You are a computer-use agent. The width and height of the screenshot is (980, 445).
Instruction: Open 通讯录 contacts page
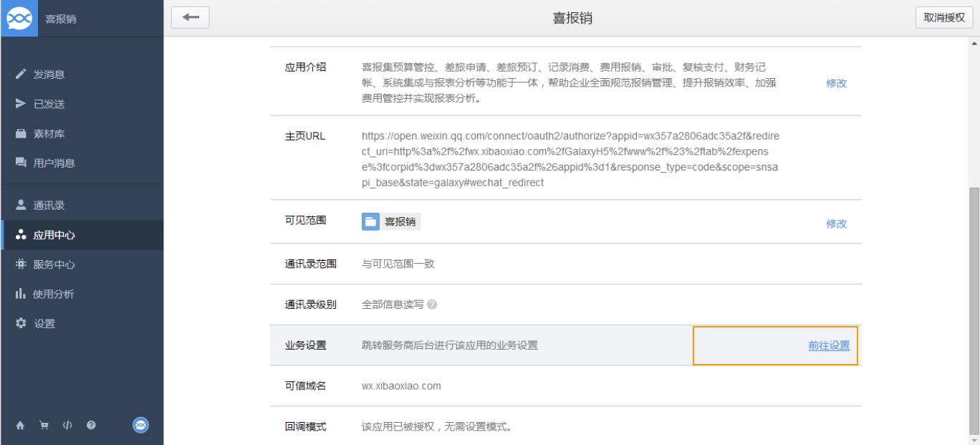tap(49, 206)
